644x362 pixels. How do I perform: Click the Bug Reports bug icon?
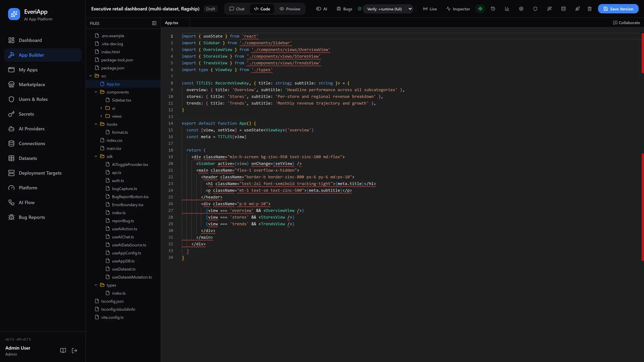pyautogui.click(x=11, y=217)
